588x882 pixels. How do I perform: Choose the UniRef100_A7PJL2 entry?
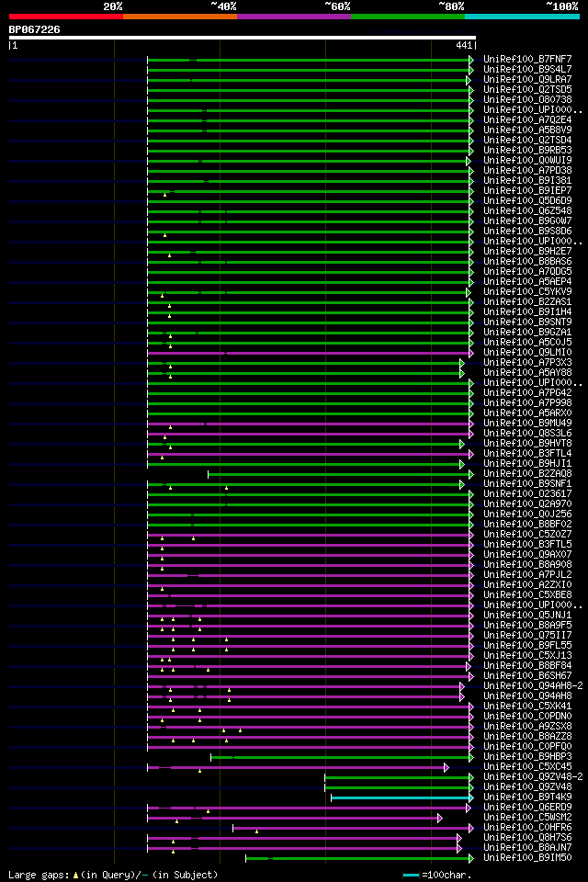pyautogui.click(x=527, y=575)
